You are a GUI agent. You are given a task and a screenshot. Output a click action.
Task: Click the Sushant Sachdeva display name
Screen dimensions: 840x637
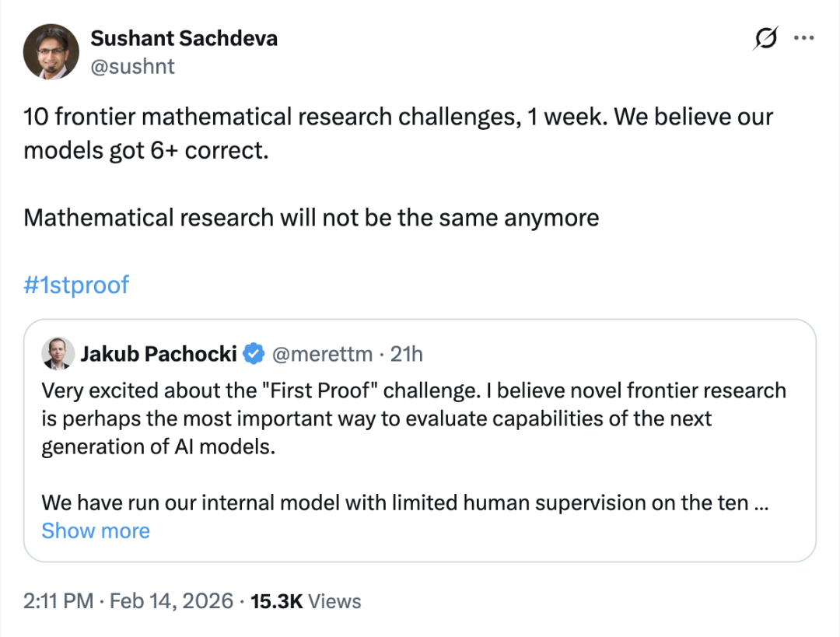(184, 38)
